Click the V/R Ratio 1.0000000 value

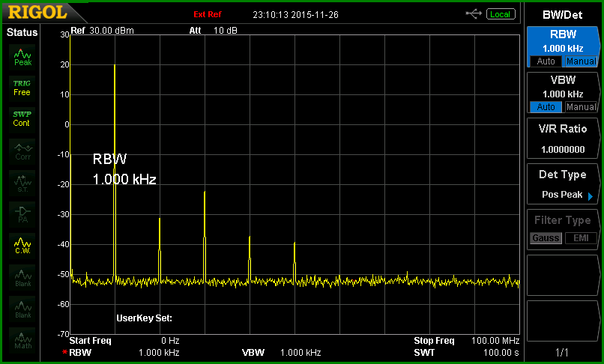563,150
